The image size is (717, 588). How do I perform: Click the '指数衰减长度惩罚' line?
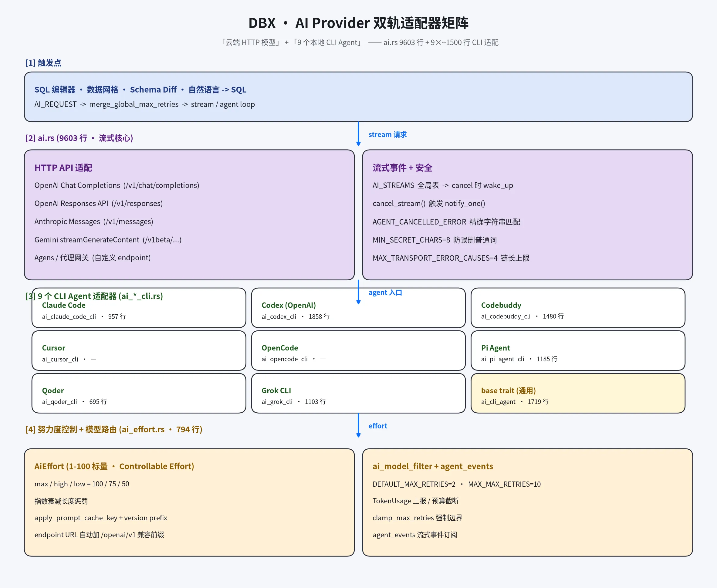pyautogui.click(x=61, y=501)
